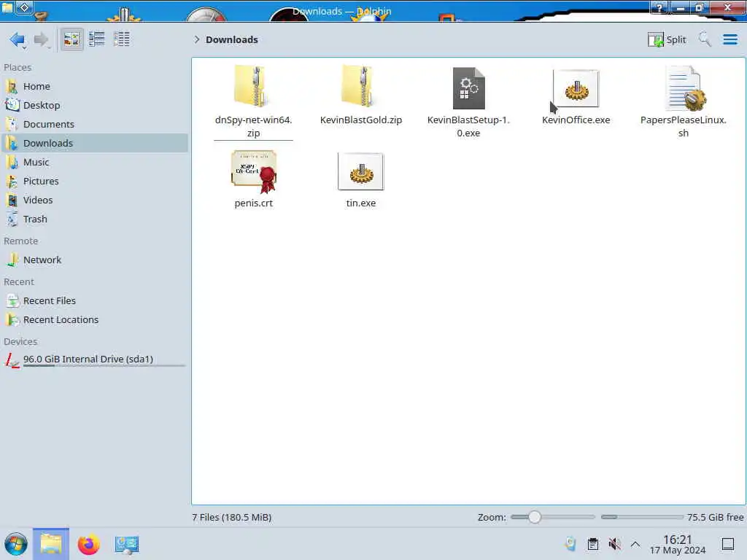Go back using the blue back arrow
The image size is (747, 560).
click(17, 39)
